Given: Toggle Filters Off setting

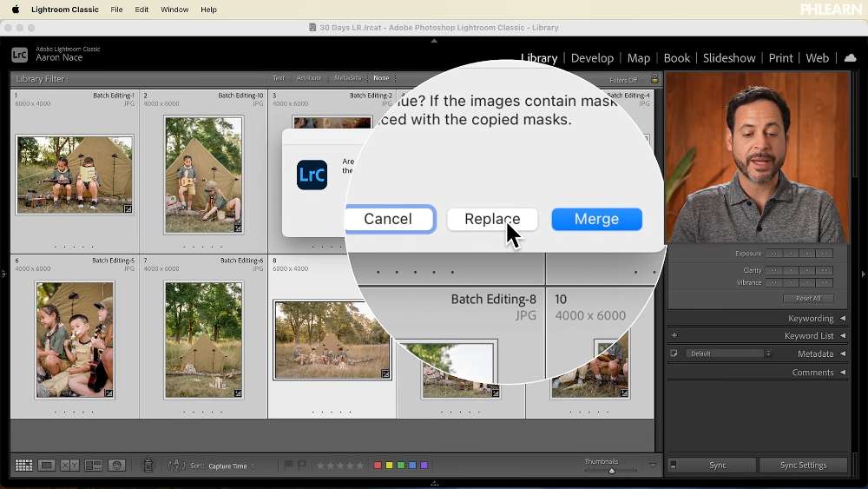Looking at the screenshot, I should pos(623,80).
